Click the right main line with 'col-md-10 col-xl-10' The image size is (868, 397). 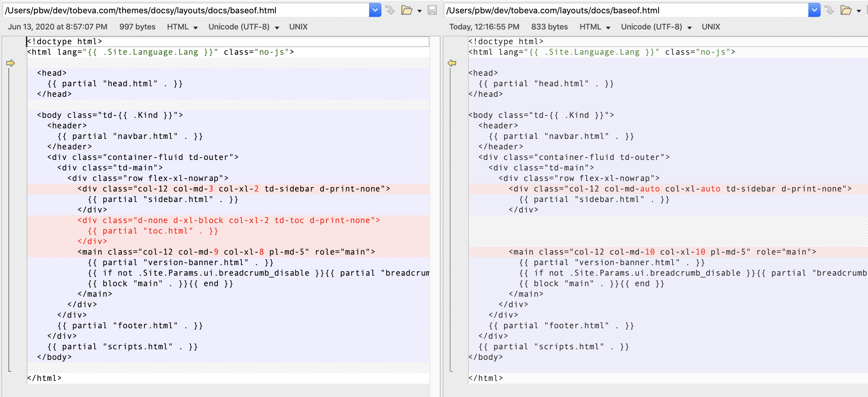coord(668,252)
